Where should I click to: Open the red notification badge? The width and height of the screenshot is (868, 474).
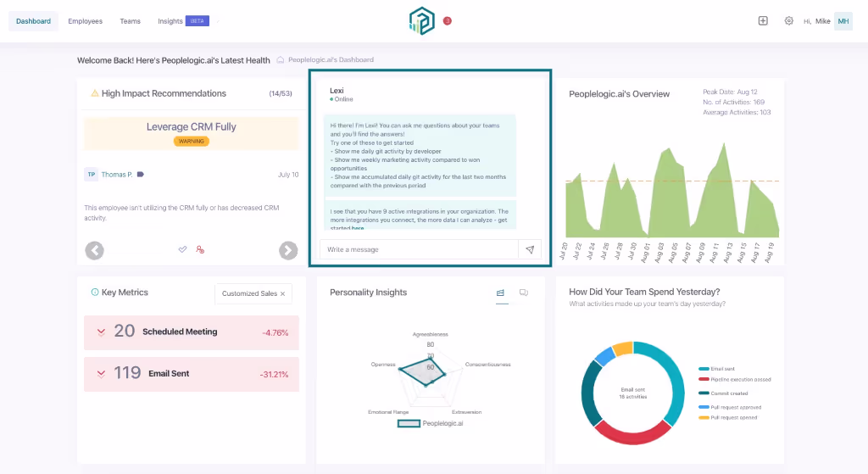click(448, 21)
